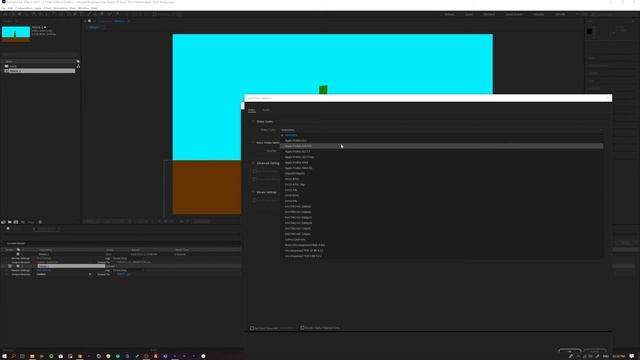Click the Project panel search field
The image size is (640, 360).
(40, 54)
